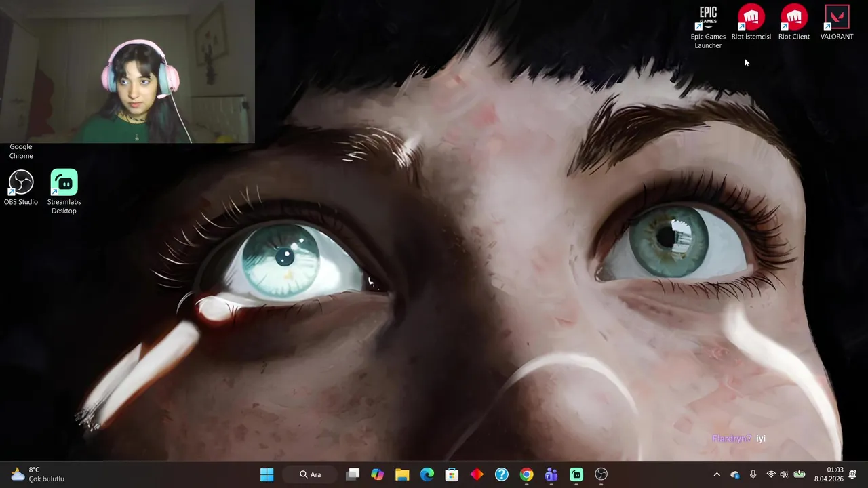Switch to Streamlabs Desktop in the taskbar
This screenshot has height=488, width=868.
pyautogui.click(x=576, y=474)
